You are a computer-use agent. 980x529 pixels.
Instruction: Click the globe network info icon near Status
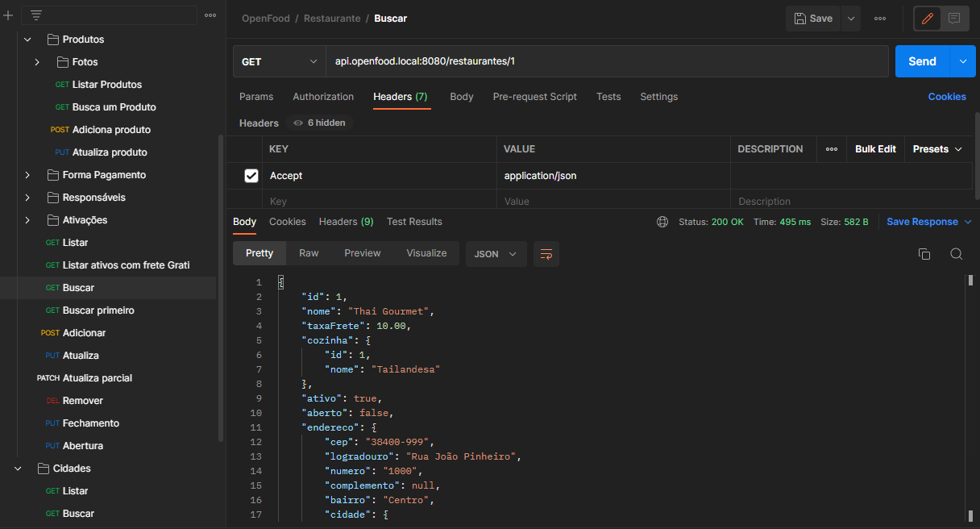662,221
